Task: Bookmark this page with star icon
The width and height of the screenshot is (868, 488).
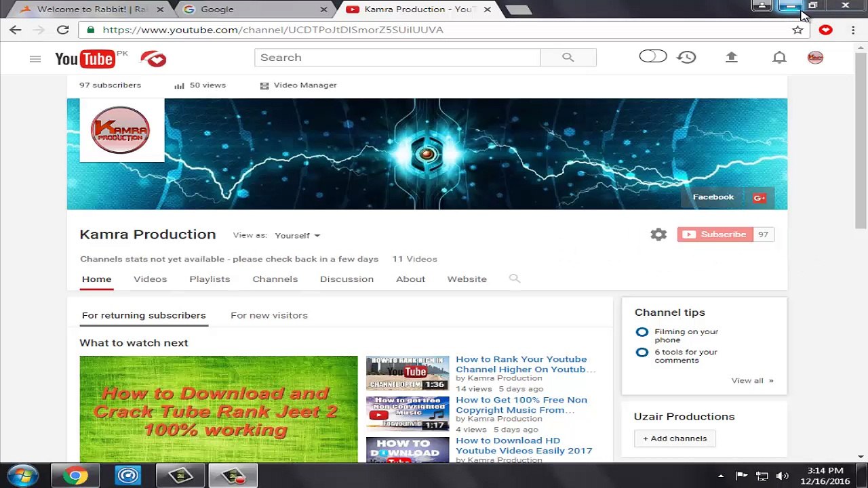Action: click(797, 30)
